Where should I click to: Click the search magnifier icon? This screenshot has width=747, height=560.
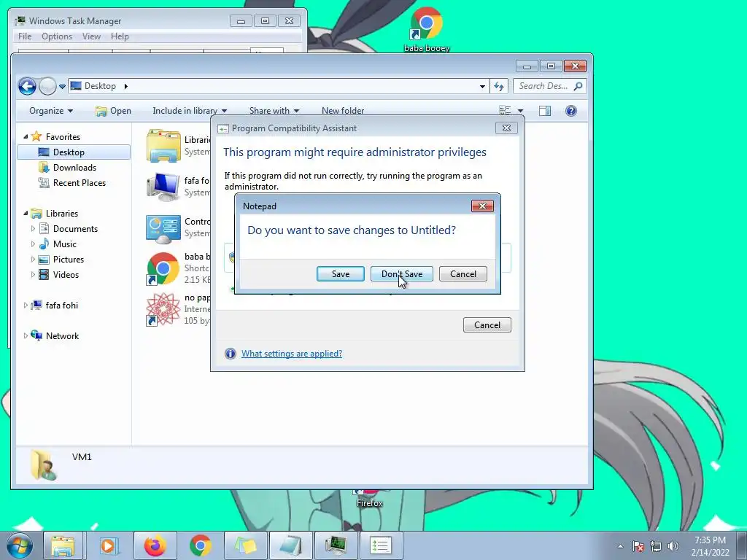(x=578, y=86)
